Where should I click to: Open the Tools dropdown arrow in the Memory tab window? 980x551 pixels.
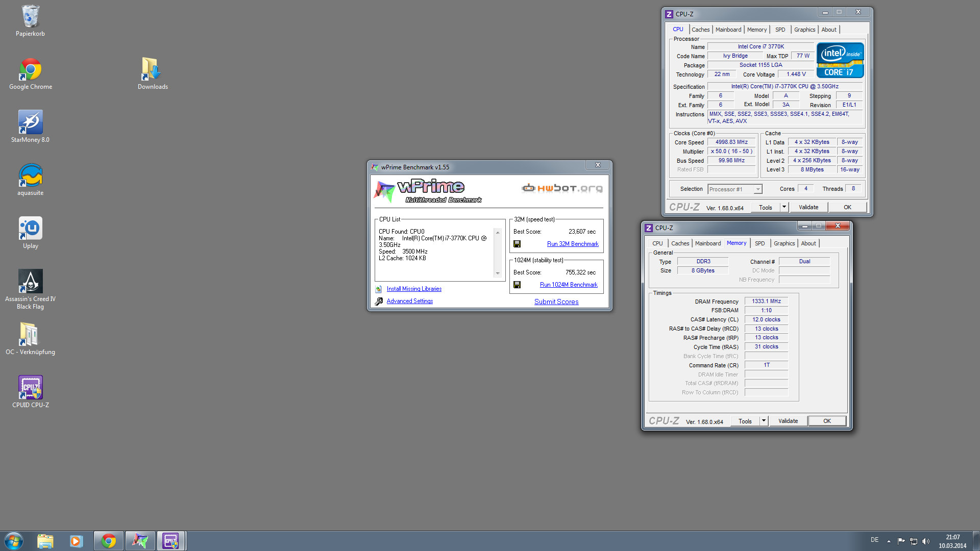(x=764, y=421)
